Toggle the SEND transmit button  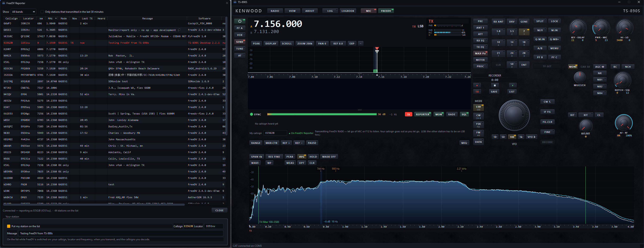[240, 42]
